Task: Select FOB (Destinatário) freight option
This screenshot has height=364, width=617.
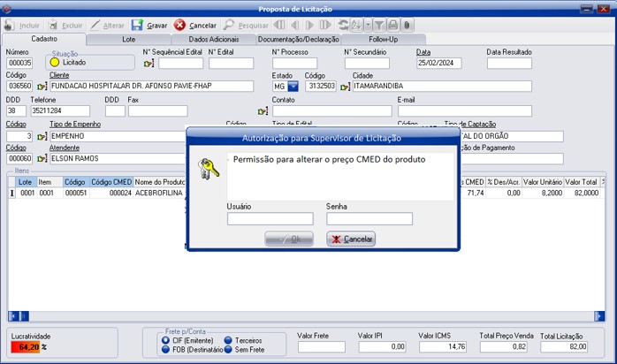Action: pyautogui.click(x=165, y=349)
